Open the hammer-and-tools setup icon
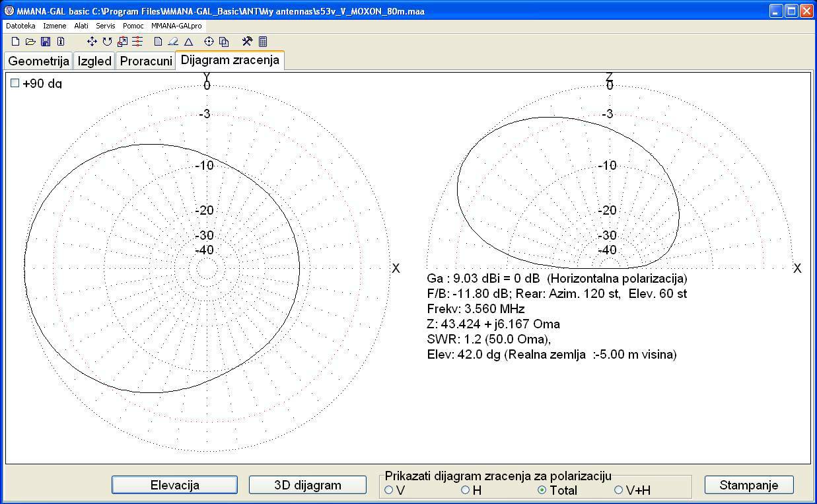817x504 pixels. click(247, 42)
